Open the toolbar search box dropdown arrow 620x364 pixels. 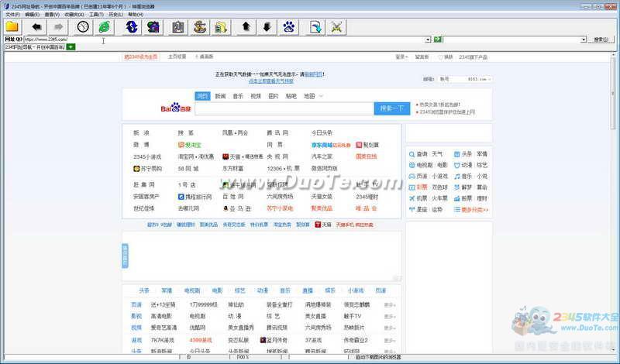[x=584, y=40]
